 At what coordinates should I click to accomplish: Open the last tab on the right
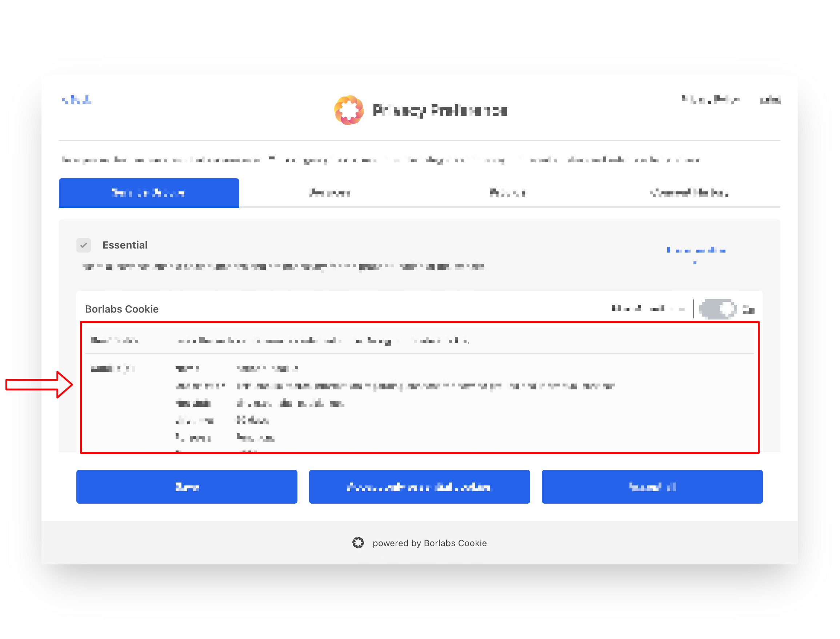(689, 193)
